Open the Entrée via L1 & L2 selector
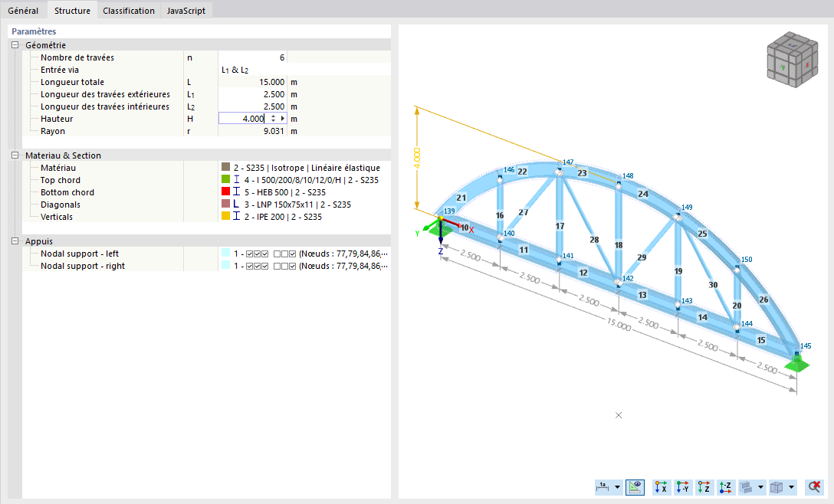 304,70
